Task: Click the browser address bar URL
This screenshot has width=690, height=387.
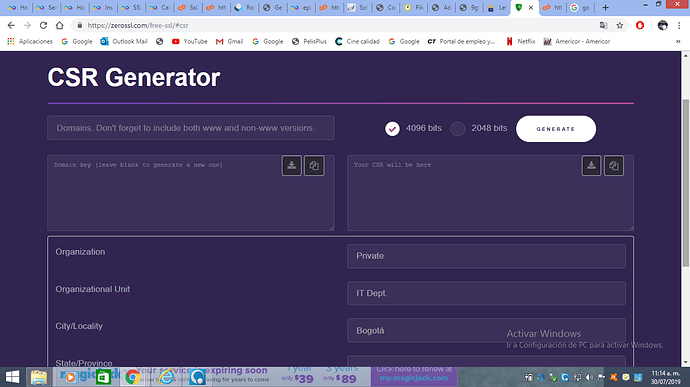Action: [138, 26]
